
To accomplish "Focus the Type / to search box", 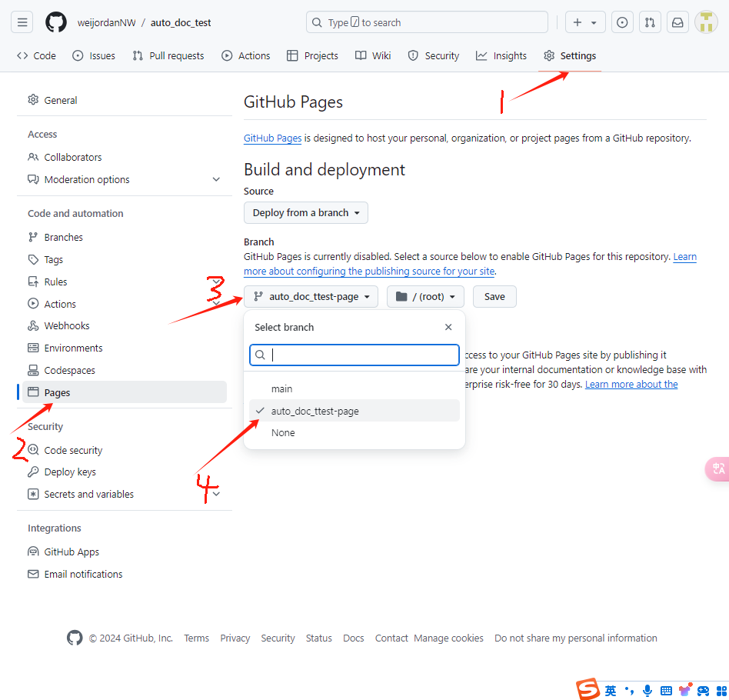I will coord(427,22).
